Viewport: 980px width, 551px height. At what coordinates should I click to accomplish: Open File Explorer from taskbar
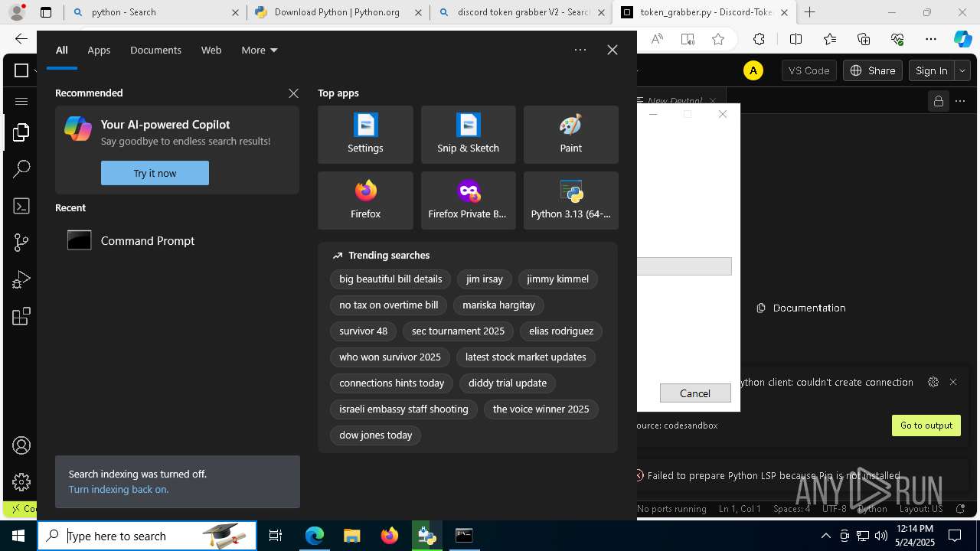tap(351, 536)
